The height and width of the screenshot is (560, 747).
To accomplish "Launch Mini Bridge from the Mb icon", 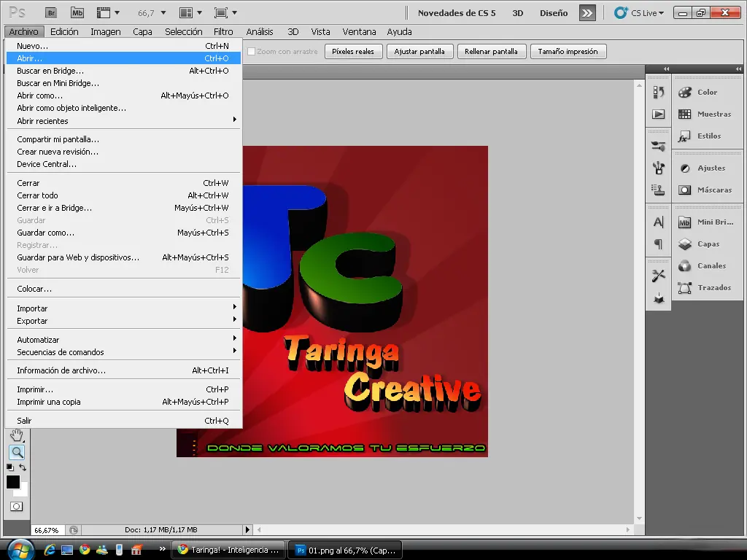I will 77,13.
